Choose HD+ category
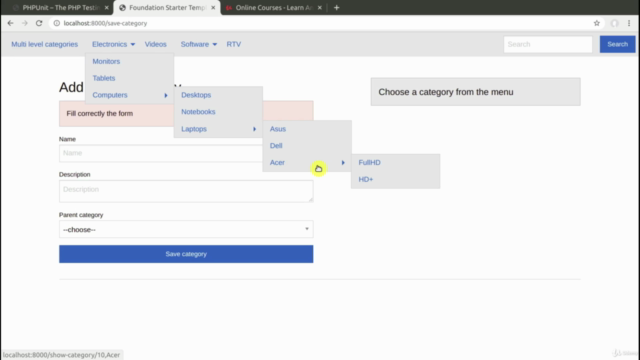Image resolution: width=640 pixels, height=360 pixels. pos(366,179)
